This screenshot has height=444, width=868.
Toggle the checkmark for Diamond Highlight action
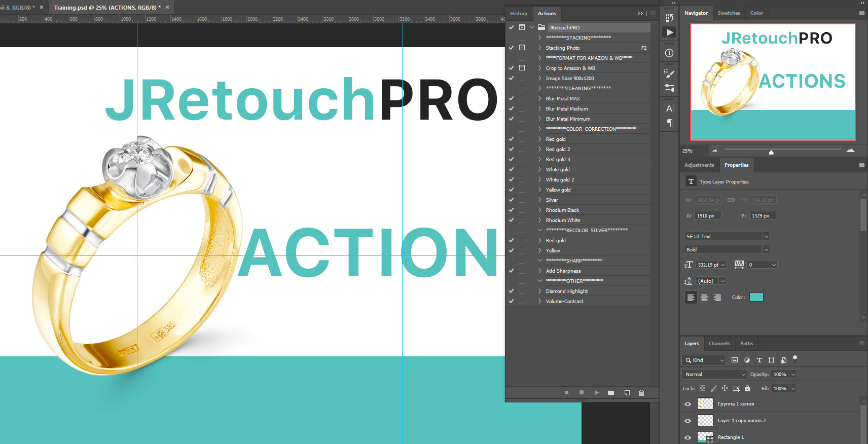tap(511, 291)
